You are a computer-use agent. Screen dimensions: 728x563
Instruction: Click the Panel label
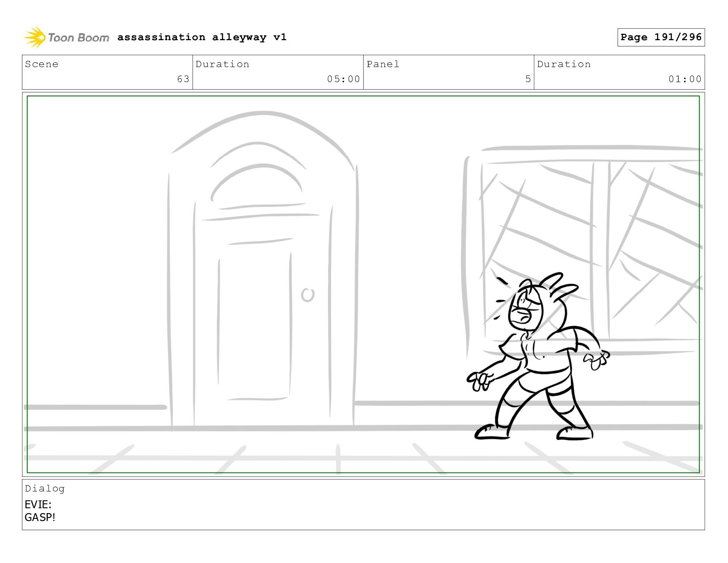pos(383,64)
